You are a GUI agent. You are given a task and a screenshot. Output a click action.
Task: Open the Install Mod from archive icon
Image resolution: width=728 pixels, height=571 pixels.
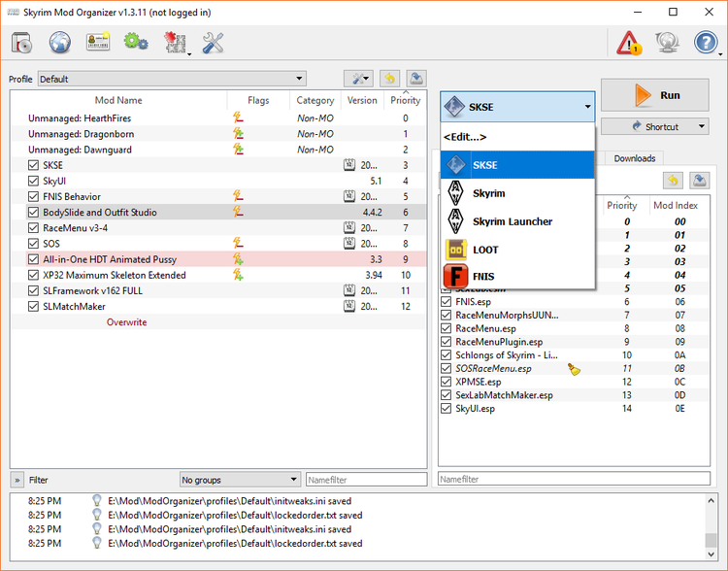[x=21, y=43]
